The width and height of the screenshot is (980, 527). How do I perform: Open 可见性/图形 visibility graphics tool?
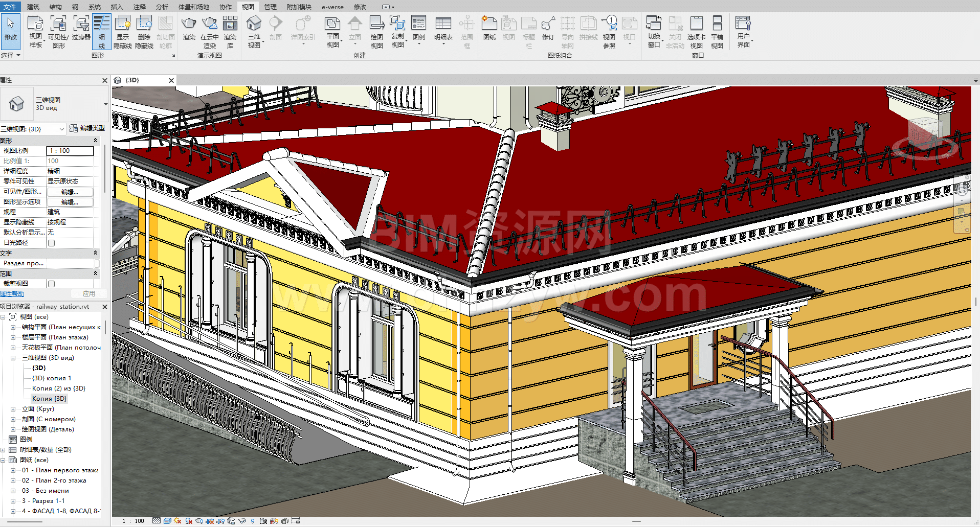[x=58, y=32]
